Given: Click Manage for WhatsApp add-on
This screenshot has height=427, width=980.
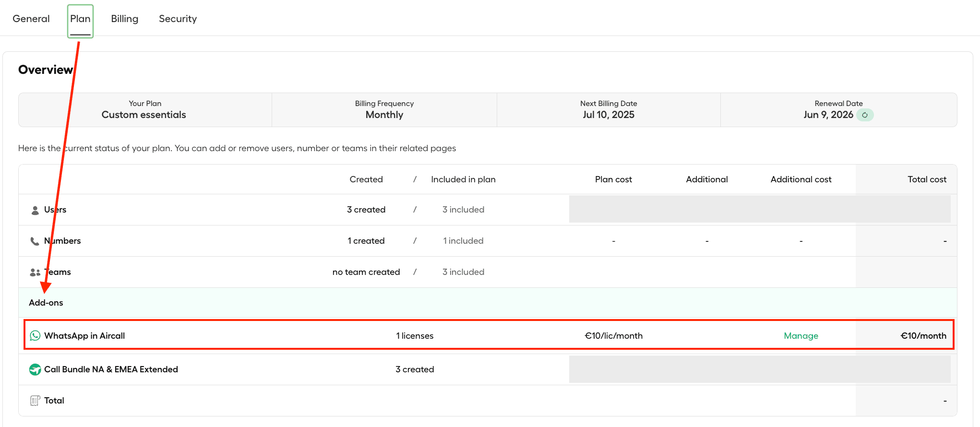Looking at the screenshot, I should [801, 336].
